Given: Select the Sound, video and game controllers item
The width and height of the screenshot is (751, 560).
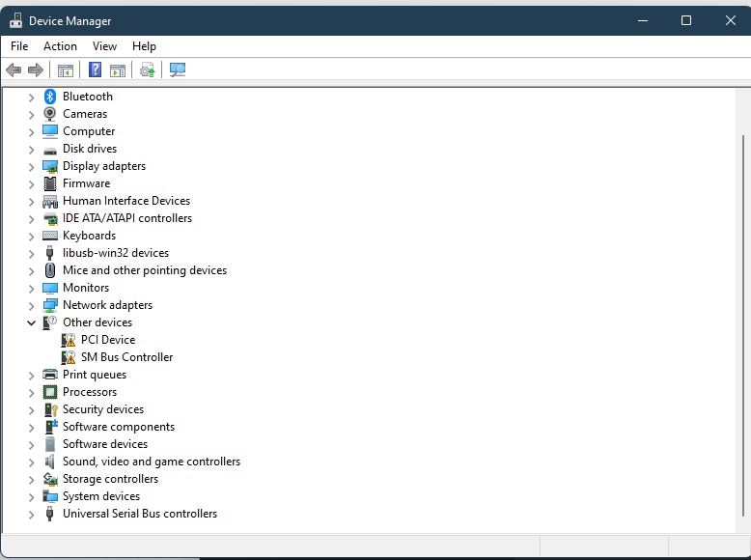Looking at the screenshot, I should click(151, 462).
